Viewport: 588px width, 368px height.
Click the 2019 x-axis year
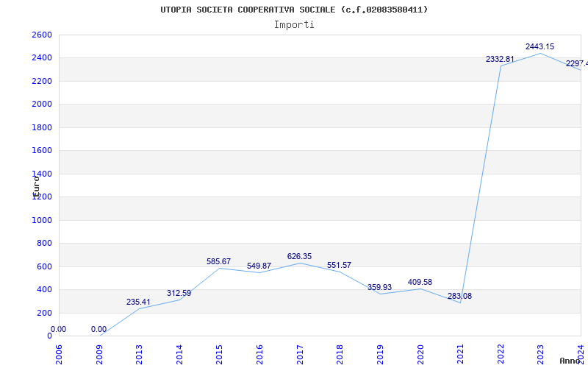pos(380,355)
